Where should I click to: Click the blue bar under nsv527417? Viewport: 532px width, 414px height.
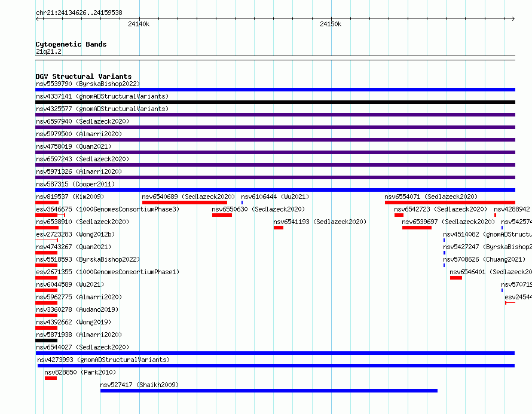click(269, 391)
